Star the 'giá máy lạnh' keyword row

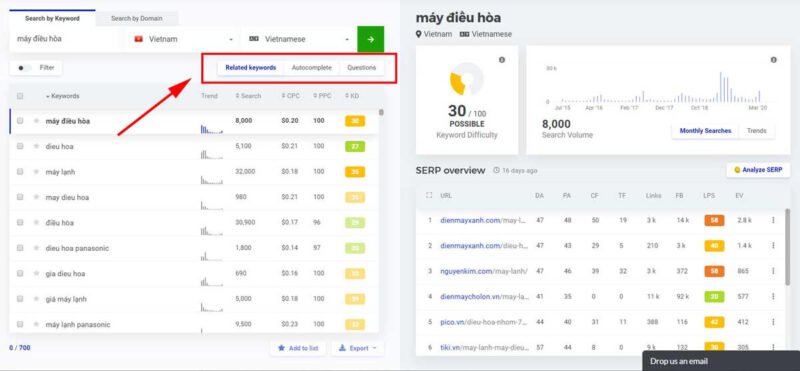36,299
